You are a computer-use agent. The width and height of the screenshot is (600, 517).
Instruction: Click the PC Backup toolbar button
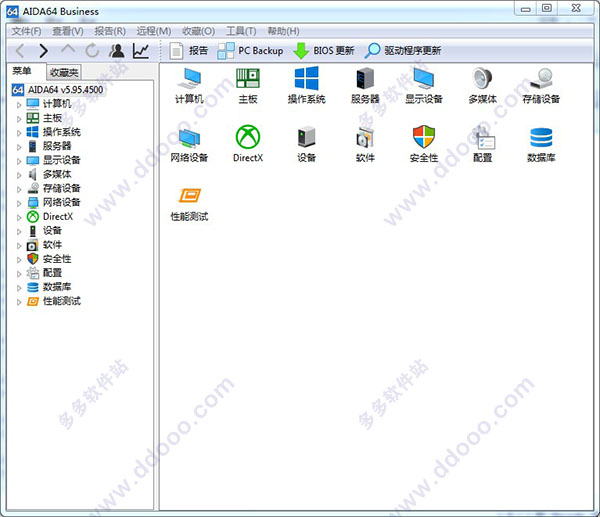pos(250,51)
